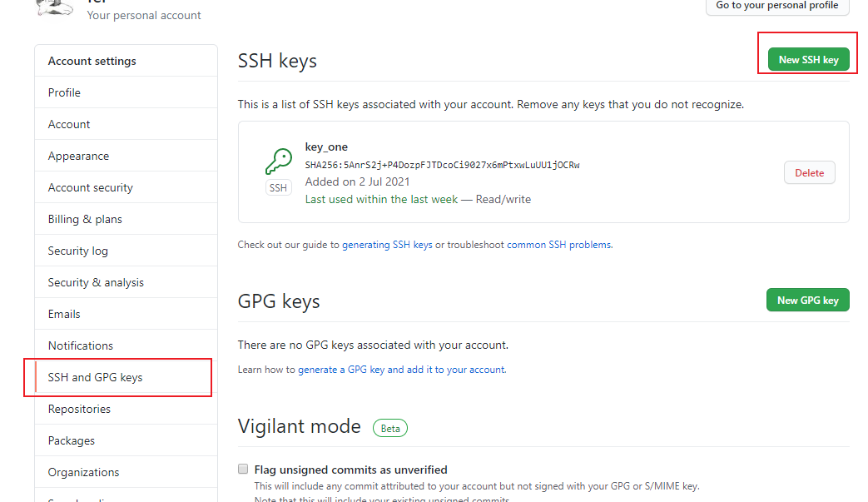The height and width of the screenshot is (502, 868).
Task: Go to your personal profile
Action: (776, 6)
